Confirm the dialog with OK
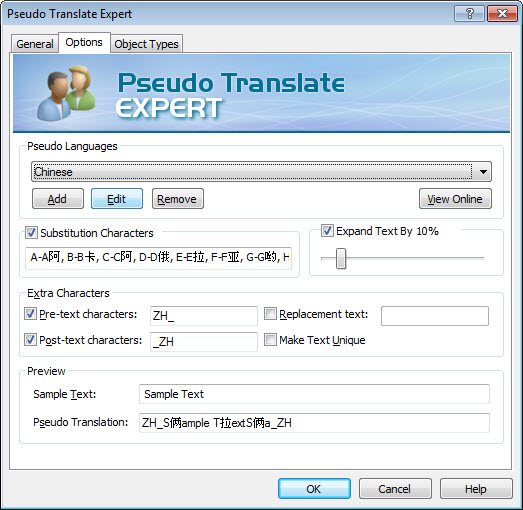The height and width of the screenshot is (510, 523). [314, 489]
